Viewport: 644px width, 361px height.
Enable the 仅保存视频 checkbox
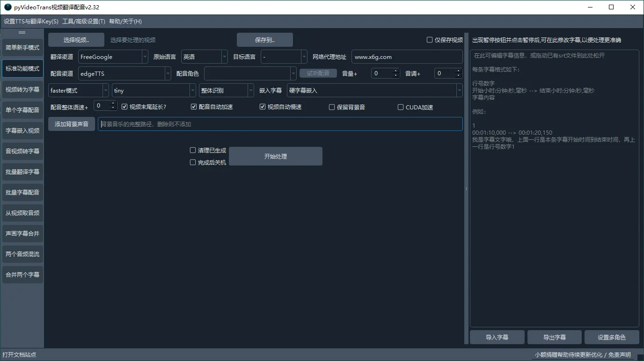429,39
